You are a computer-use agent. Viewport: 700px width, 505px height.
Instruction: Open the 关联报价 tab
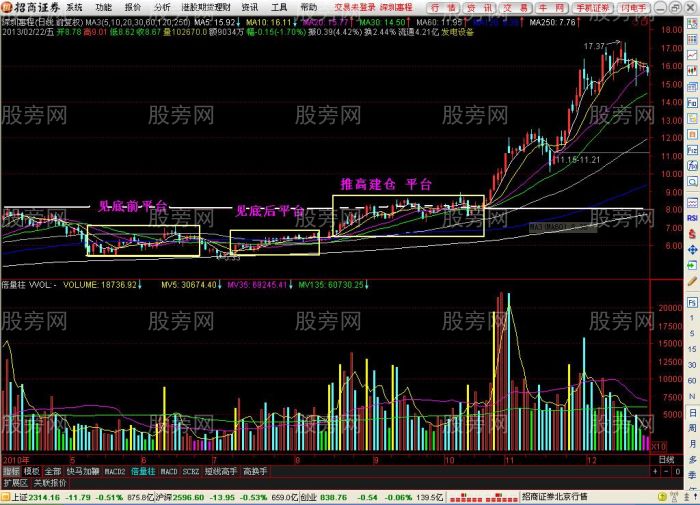(50, 483)
